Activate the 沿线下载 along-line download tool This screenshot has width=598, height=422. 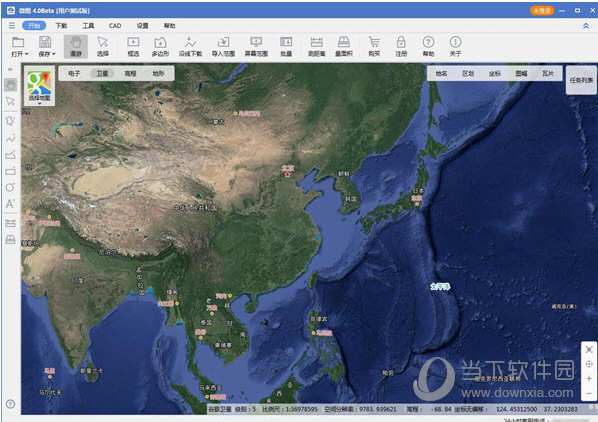pos(190,47)
